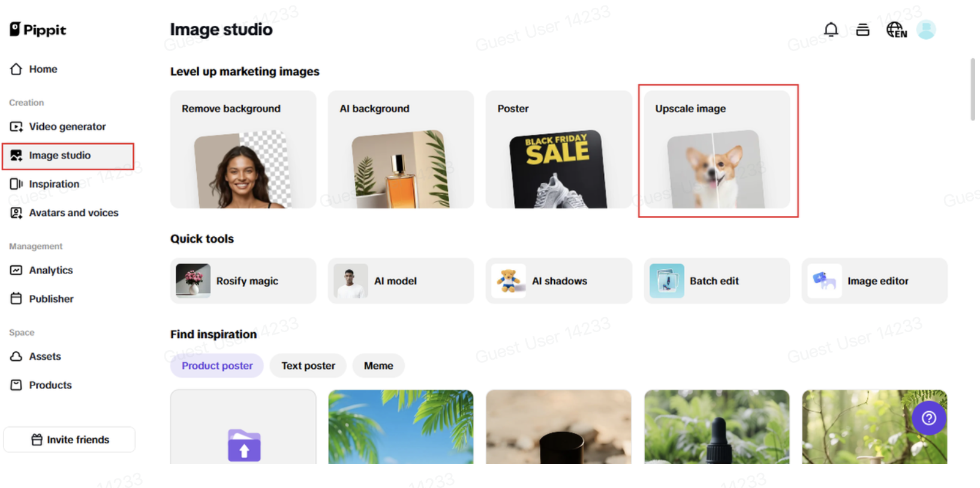Click the purple help question mark button
Screen dimensions: 980x488
pyautogui.click(x=928, y=418)
